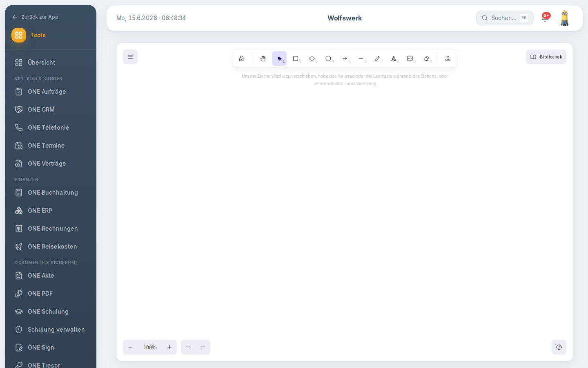Open ONE Termine in the sidebar
588x368 pixels.
(51, 146)
